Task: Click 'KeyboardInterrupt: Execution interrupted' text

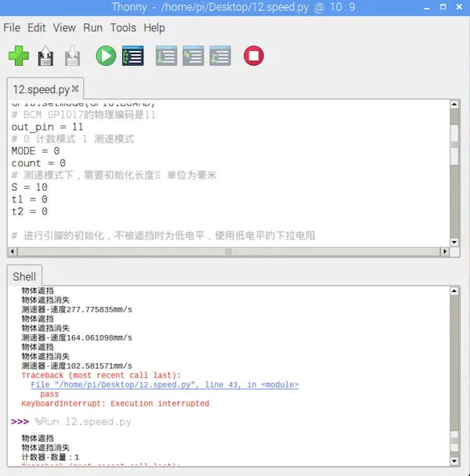Action: (x=115, y=403)
